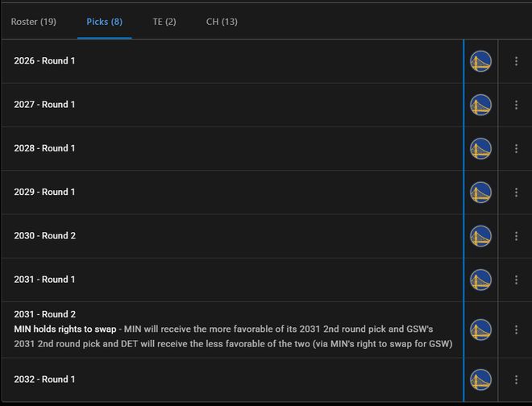
Task: Click the MIN holds rights to swap note
Action: [64, 329]
